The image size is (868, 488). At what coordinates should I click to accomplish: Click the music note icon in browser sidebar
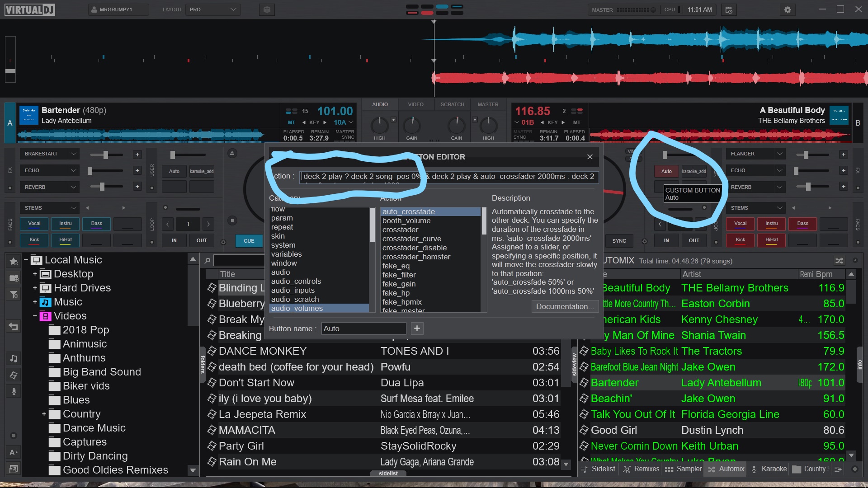(x=14, y=358)
